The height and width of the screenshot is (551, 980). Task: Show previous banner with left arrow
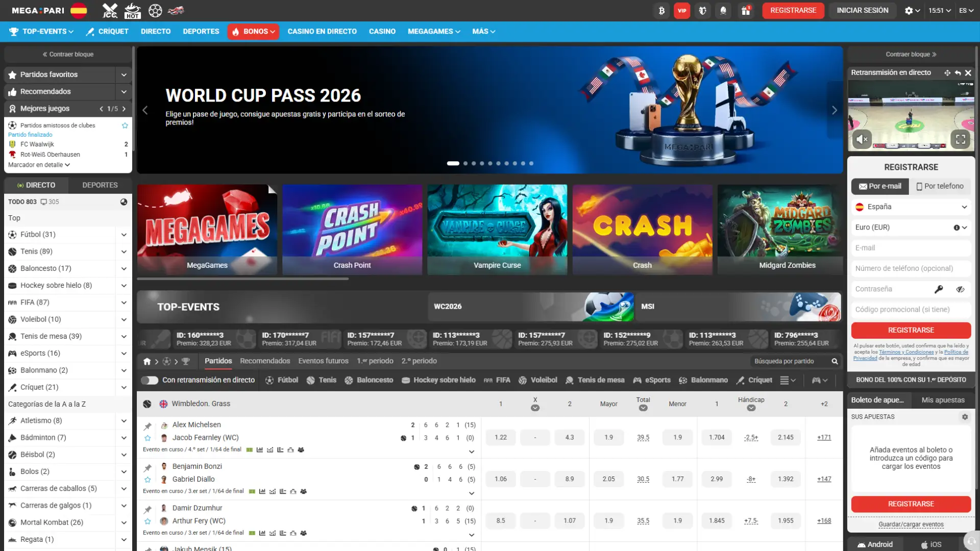145,110
